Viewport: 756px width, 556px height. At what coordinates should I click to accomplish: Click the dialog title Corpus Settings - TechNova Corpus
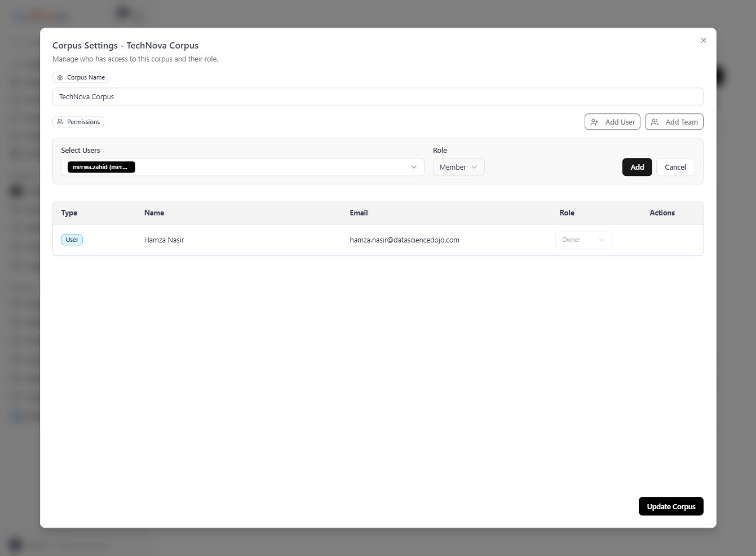coord(126,45)
